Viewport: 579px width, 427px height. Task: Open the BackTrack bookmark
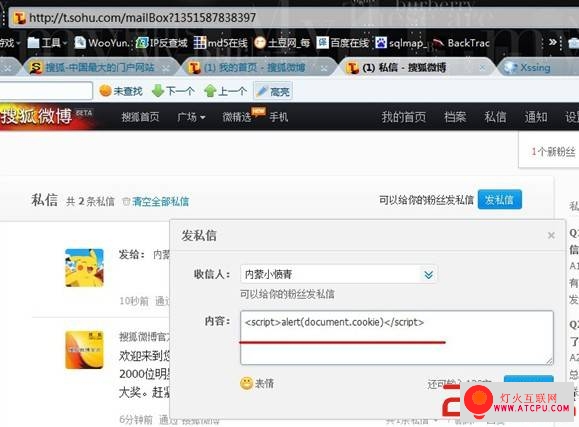[461, 43]
